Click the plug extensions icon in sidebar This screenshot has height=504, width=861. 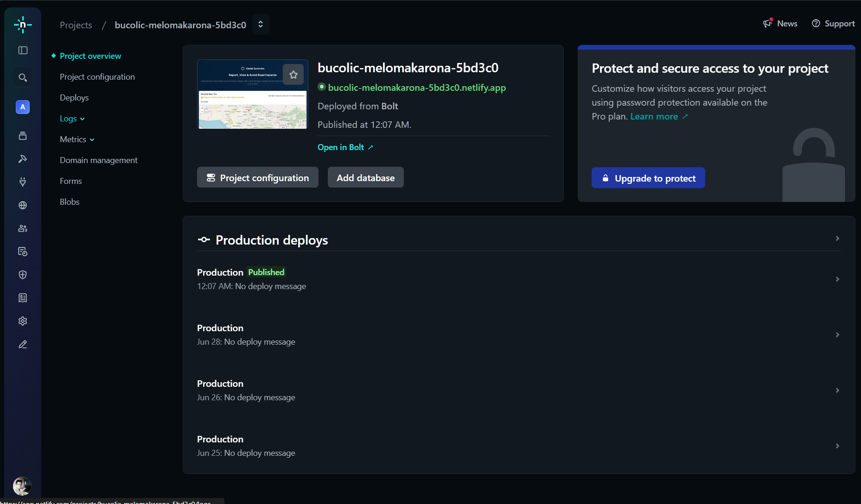coord(23,182)
